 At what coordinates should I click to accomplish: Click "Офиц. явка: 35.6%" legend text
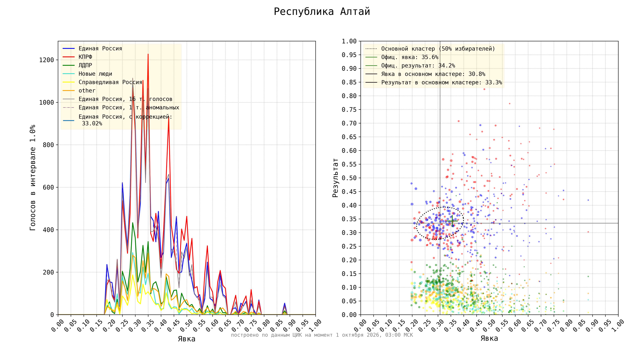410,57
